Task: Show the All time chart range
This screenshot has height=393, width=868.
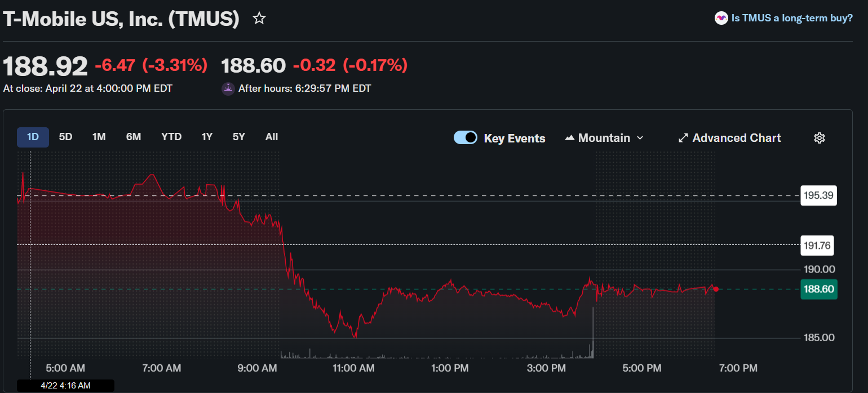Action: click(272, 137)
